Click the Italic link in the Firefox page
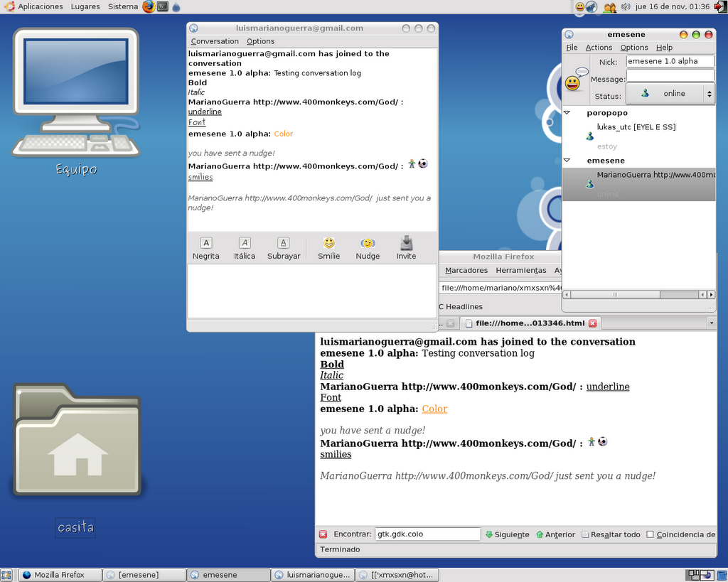 click(x=331, y=375)
